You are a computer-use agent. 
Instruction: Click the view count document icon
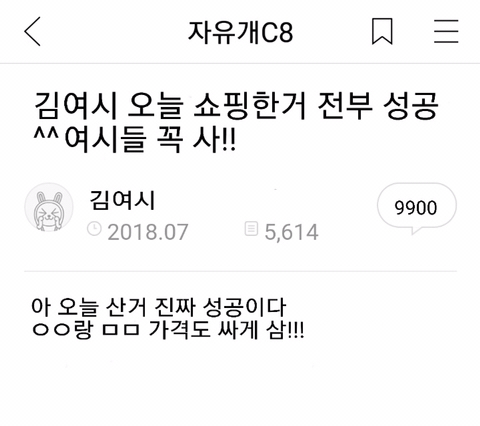tap(251, 229)
